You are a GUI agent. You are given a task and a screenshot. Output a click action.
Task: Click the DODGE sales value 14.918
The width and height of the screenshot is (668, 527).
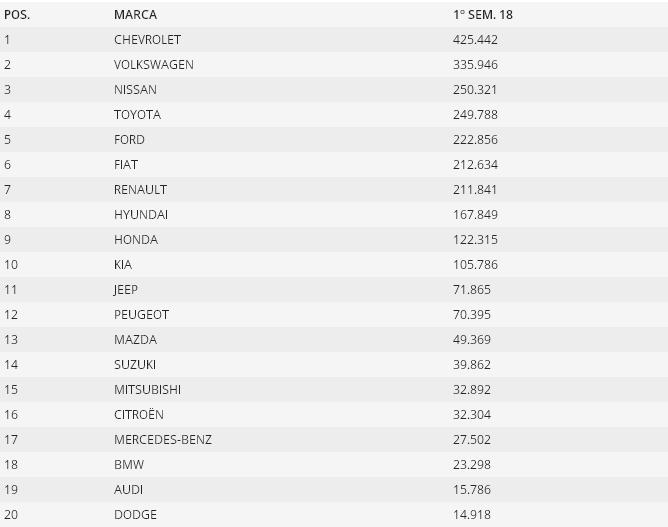(472, 515)
